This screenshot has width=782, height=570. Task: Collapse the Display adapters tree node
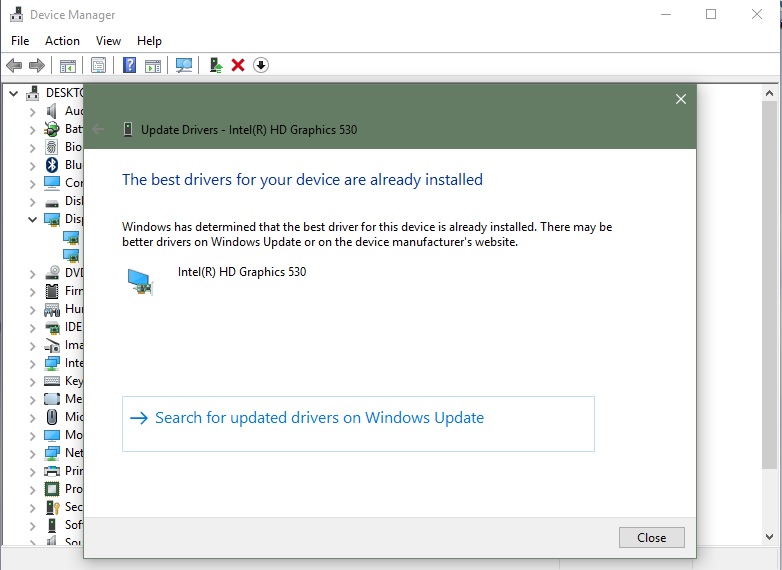32,219
